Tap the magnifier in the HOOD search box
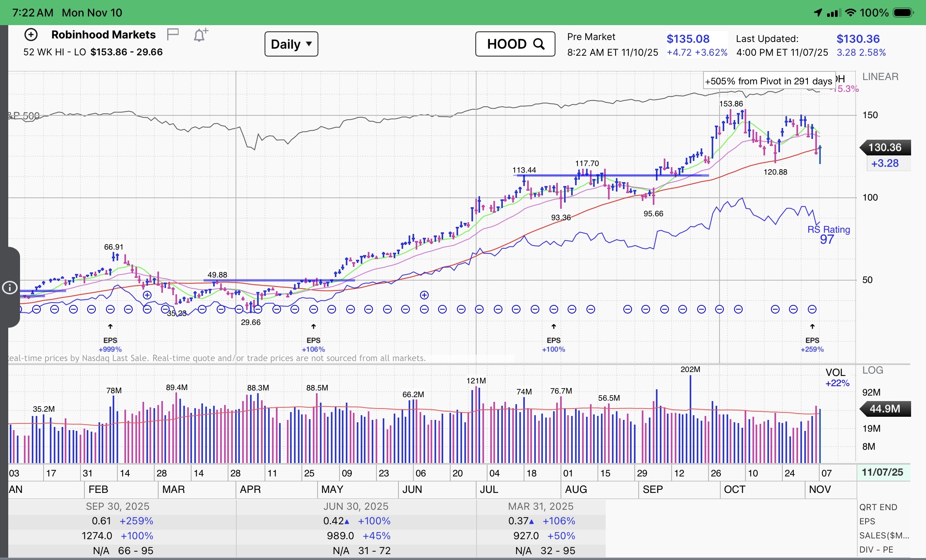This screenshot has width=926, height=560. (539, 44)
